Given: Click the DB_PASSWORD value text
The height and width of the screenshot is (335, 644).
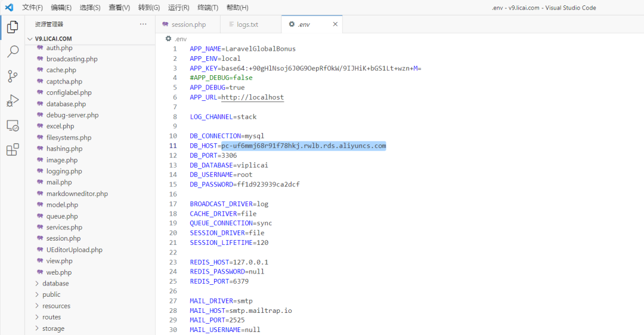Looking at the screenshot, I should [x=268, y=185].
